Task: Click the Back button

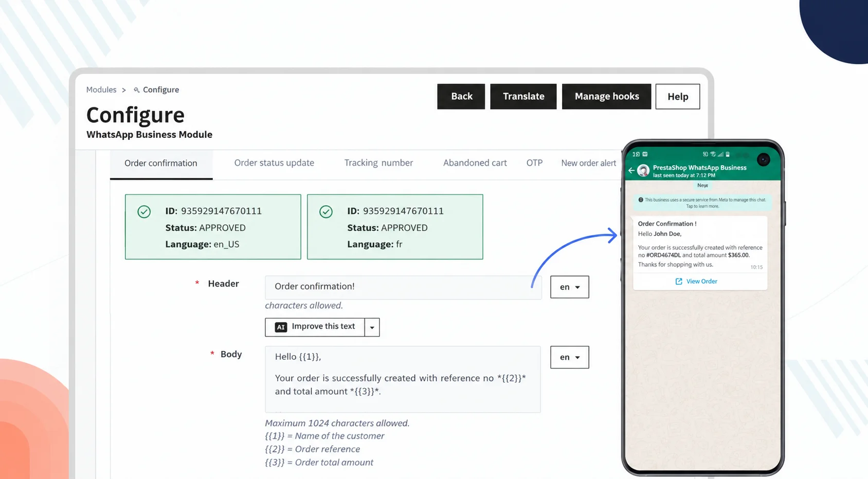Action: coord(461,97)
